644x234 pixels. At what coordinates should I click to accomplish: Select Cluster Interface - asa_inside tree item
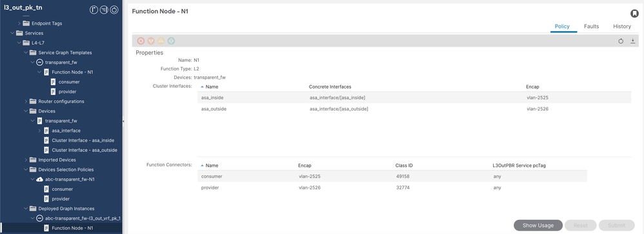[x=83, y=140]
